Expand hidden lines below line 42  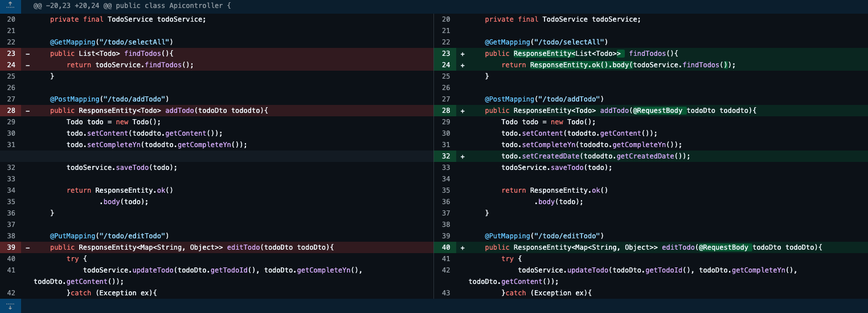tap(10, 306)
